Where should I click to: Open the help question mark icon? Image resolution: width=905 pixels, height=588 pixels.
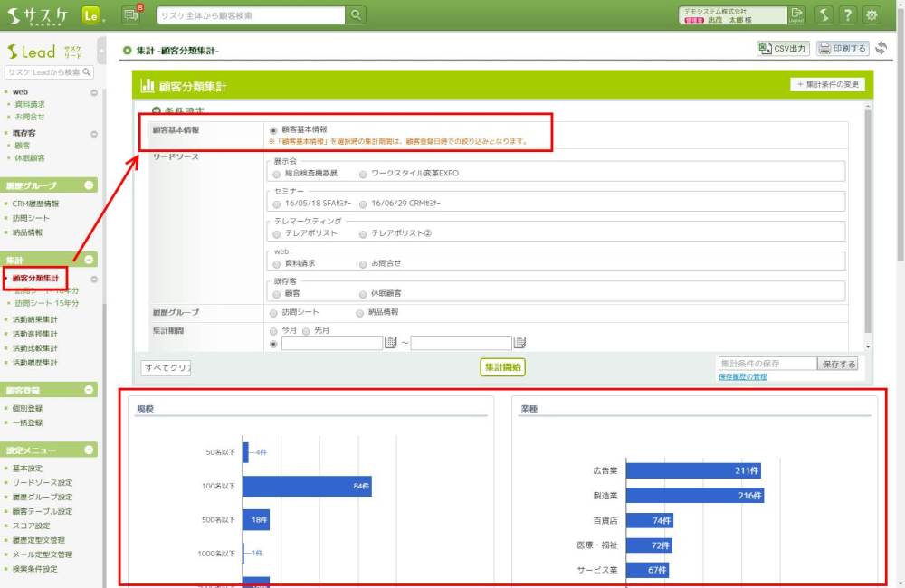click(848, 14)
